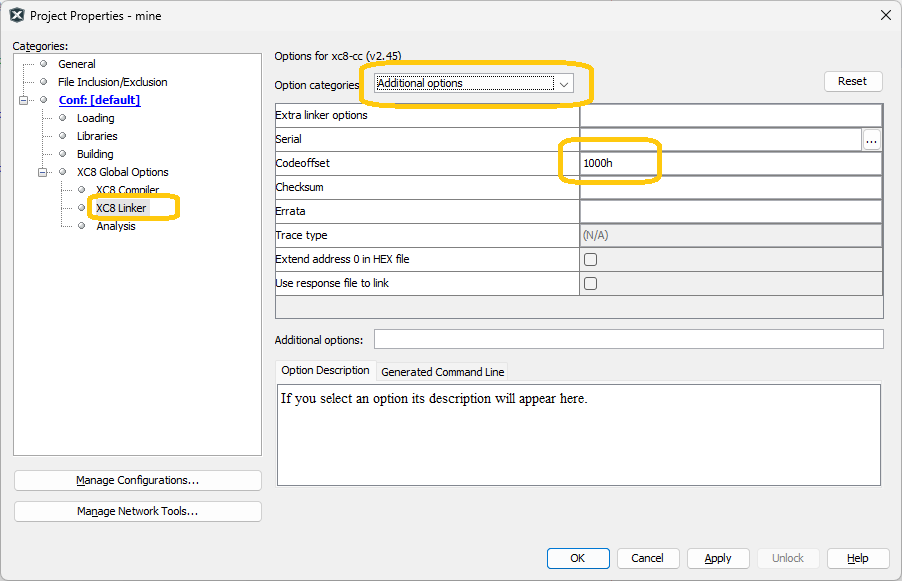Click the Serial row label
The image size is (902, 581).
pos(288,139)
